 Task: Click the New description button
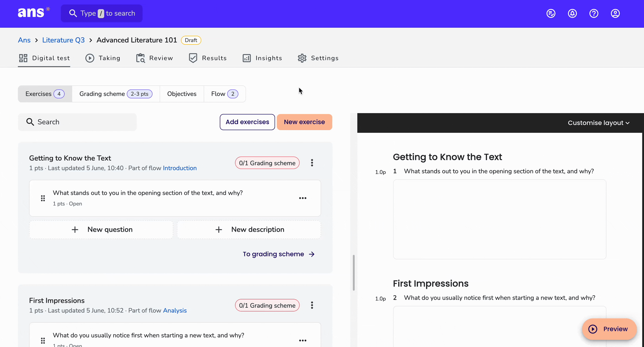click(249, 230)
